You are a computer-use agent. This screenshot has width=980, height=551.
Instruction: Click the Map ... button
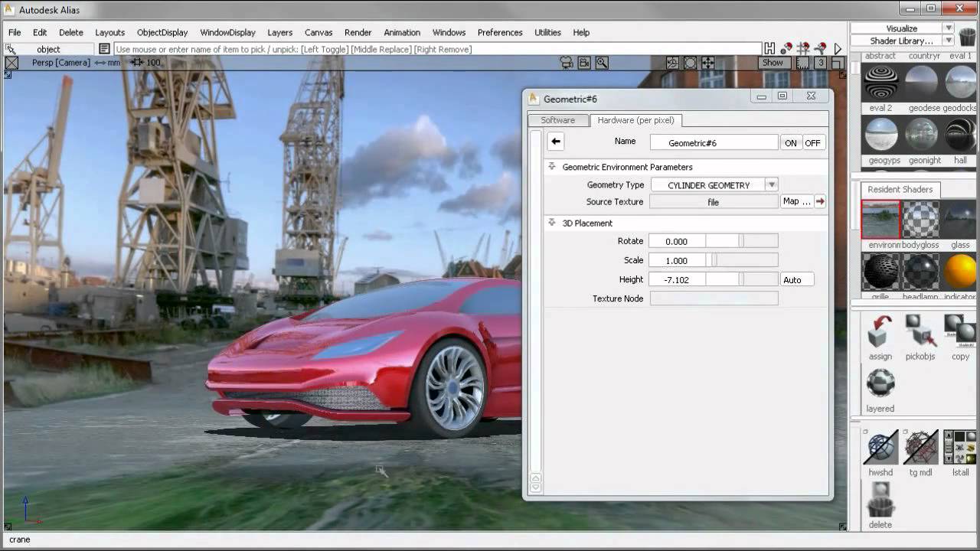pyautogui.click(x=796, y=201)
